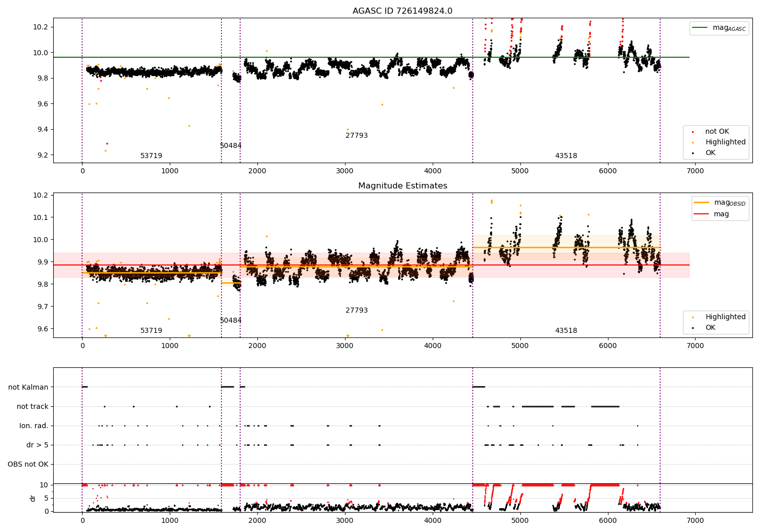This screenshot has height=532, width=760.
Task: Click the red 'mag' legend line sample
Action: (701, 214)
